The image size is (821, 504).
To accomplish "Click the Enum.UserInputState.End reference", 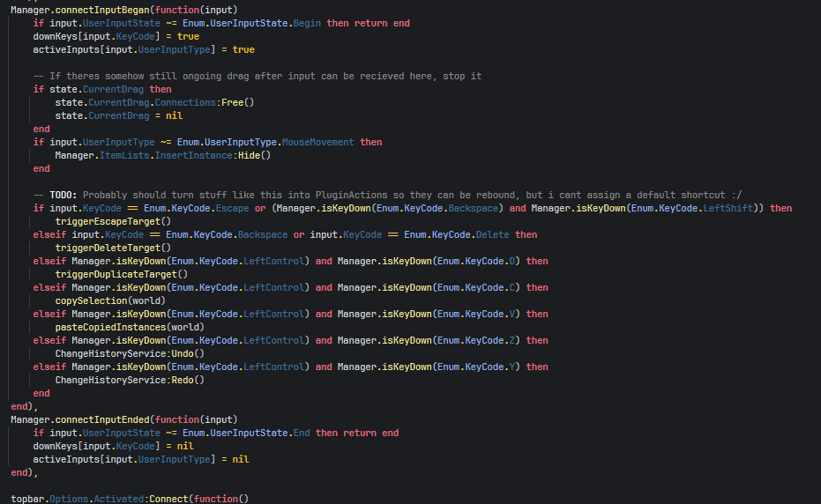I will pos(251,433).
